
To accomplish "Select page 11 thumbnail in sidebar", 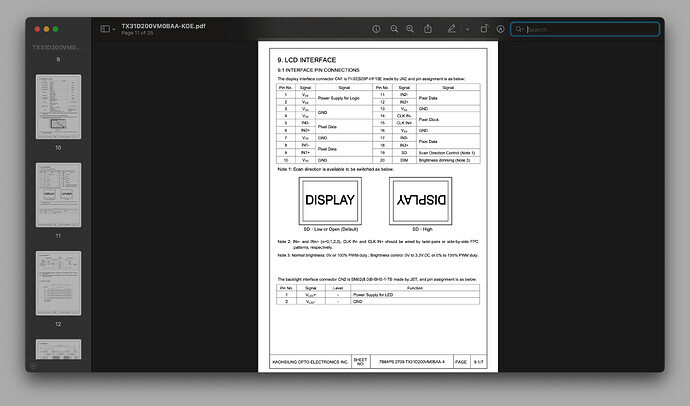I will coord(58,193).
